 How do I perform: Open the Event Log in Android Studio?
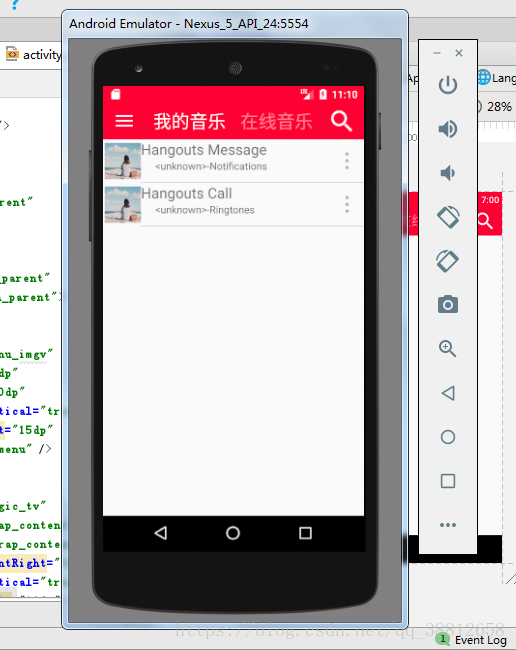coord(472,640)
